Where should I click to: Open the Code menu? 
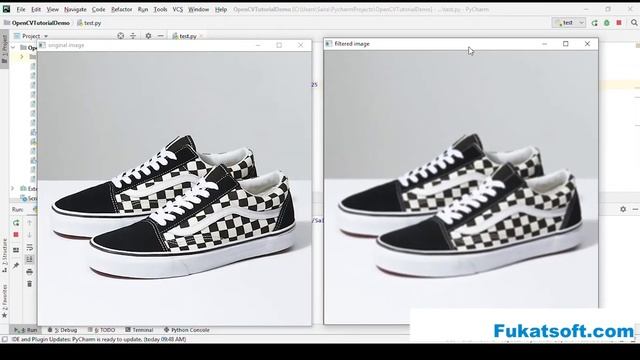click(x=98, y=9)
